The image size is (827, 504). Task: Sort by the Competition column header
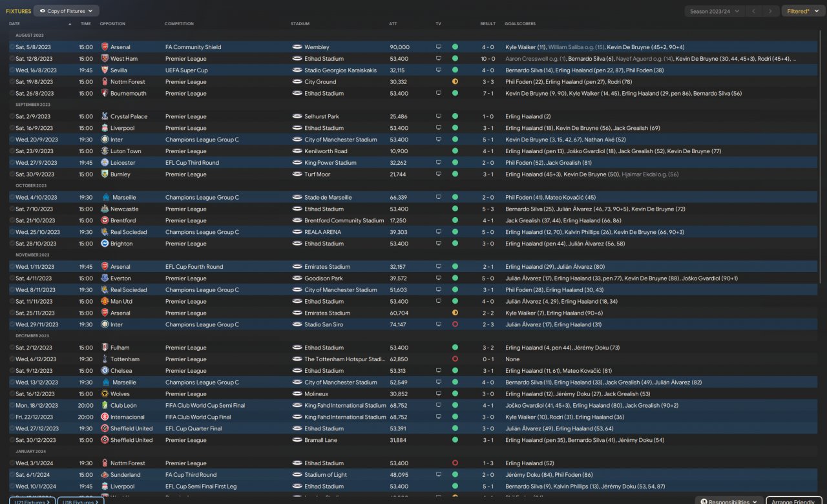179,24
